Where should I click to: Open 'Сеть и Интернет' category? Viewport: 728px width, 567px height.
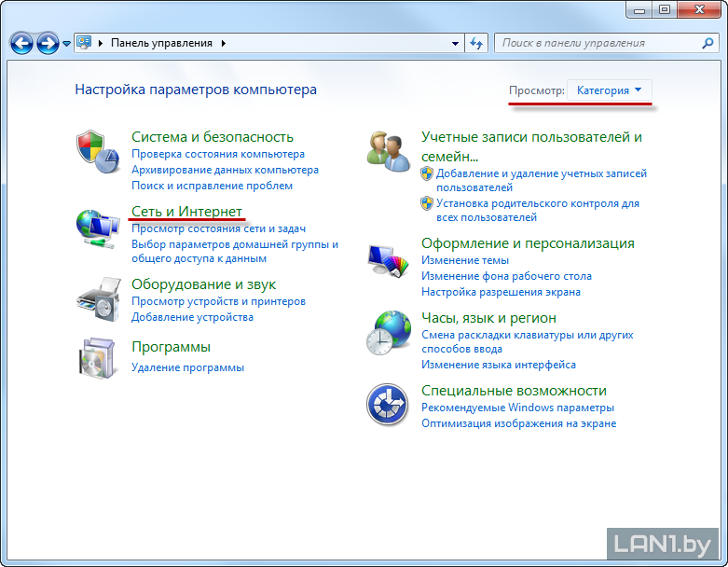186,212
